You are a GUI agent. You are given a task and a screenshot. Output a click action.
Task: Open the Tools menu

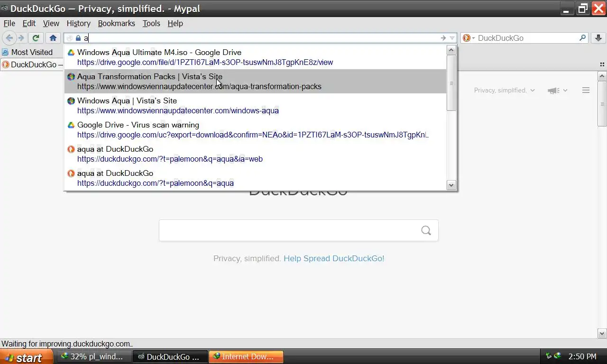[x=151, y=23]
